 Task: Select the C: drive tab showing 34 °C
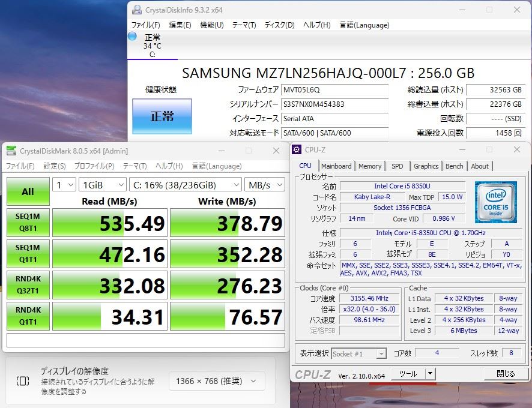(x=153, y=46)
